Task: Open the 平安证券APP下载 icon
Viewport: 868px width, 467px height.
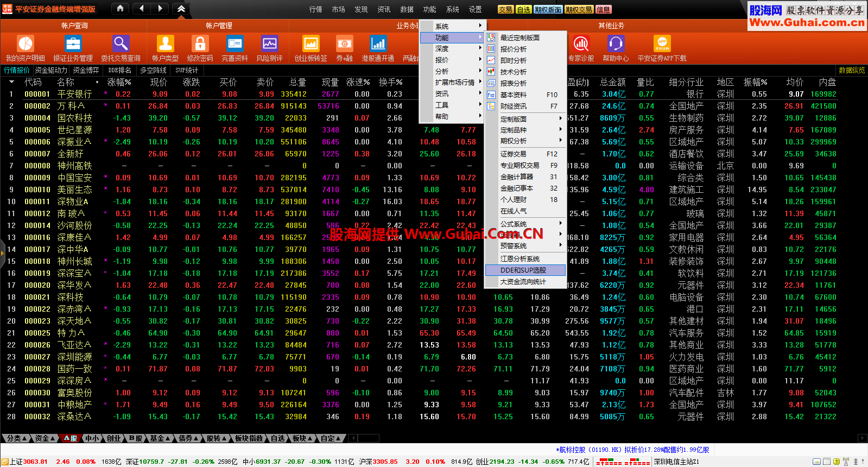Action: 662,43
